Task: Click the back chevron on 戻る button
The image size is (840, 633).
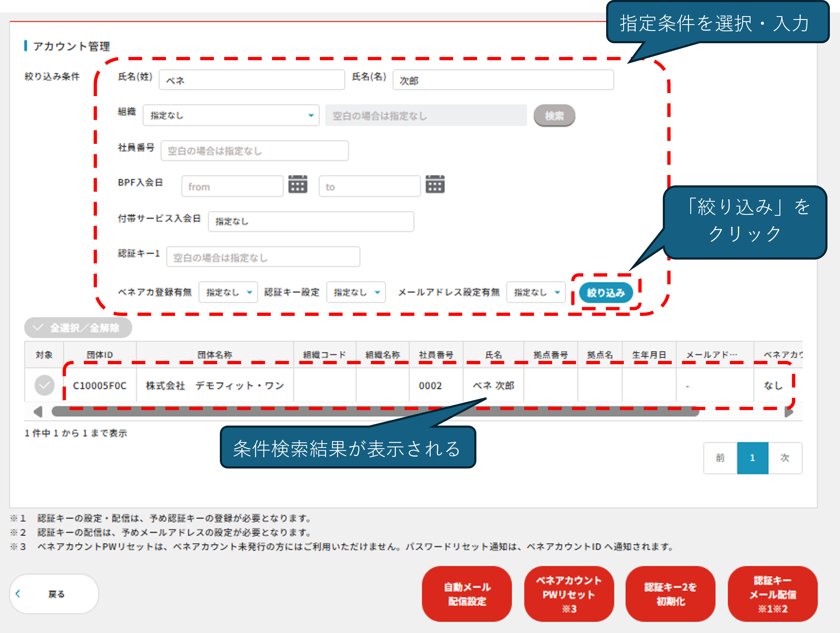Action: pos(18,594)
